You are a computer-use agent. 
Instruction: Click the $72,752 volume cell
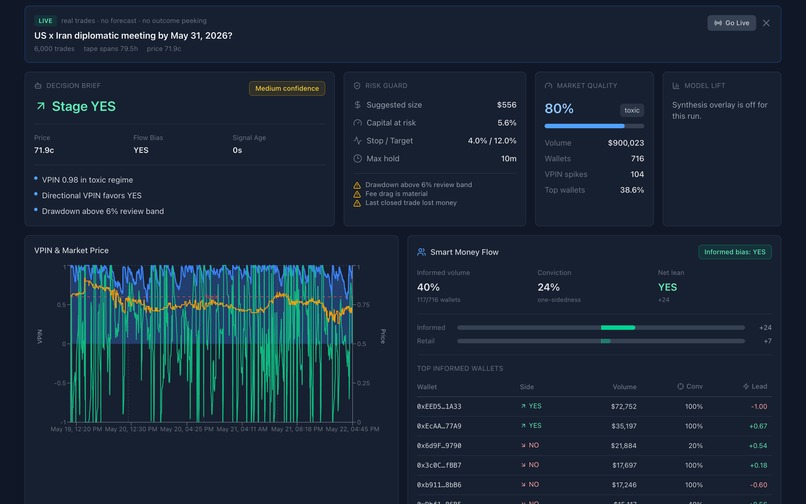click(x=624, y=406)
